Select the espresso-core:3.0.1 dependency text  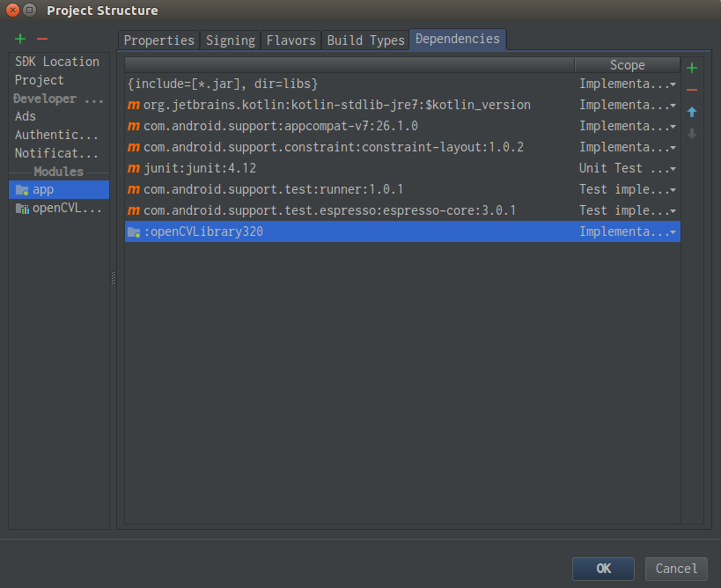click(x=330, y=211)
